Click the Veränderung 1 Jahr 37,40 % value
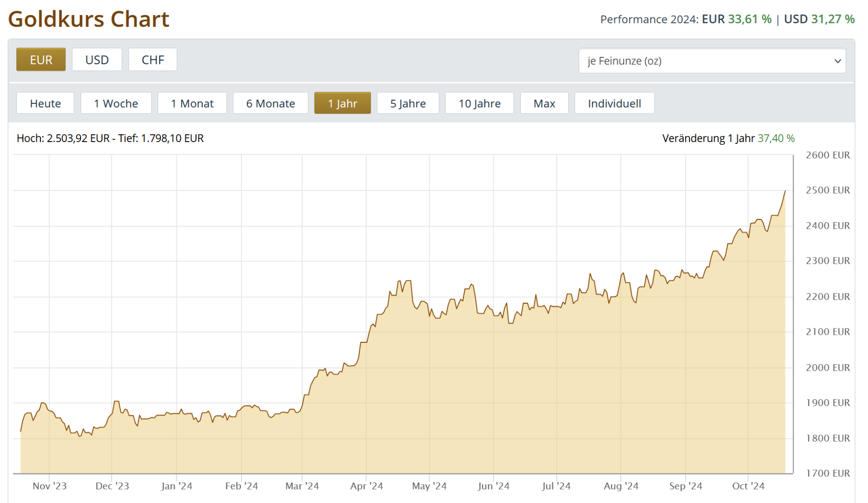This screenshot has width=868, height=503. (x=729, y=138)
